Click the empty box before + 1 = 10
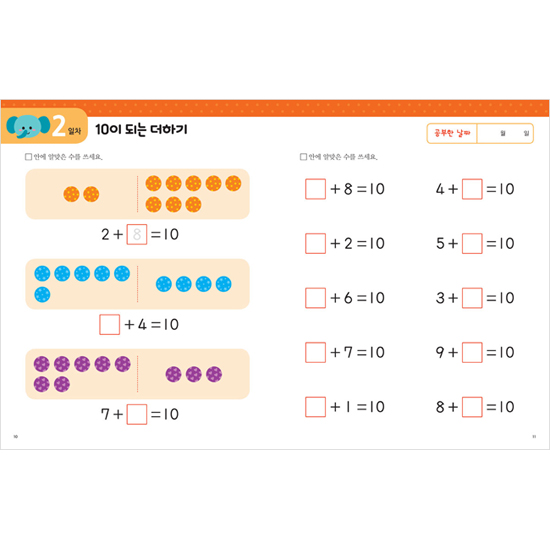Screen dimensions: 550x550 pyautogui.click(x=315, y=407)
